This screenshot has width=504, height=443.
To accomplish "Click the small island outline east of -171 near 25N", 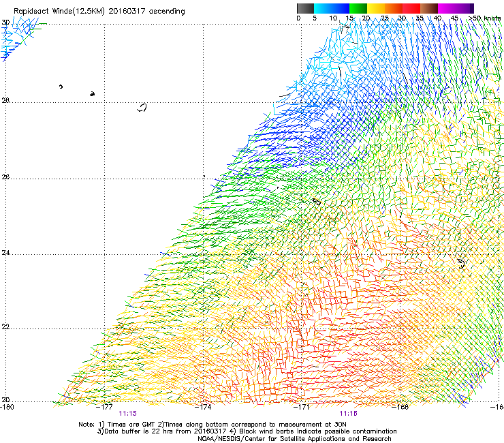I will click(x=316, y=202).
